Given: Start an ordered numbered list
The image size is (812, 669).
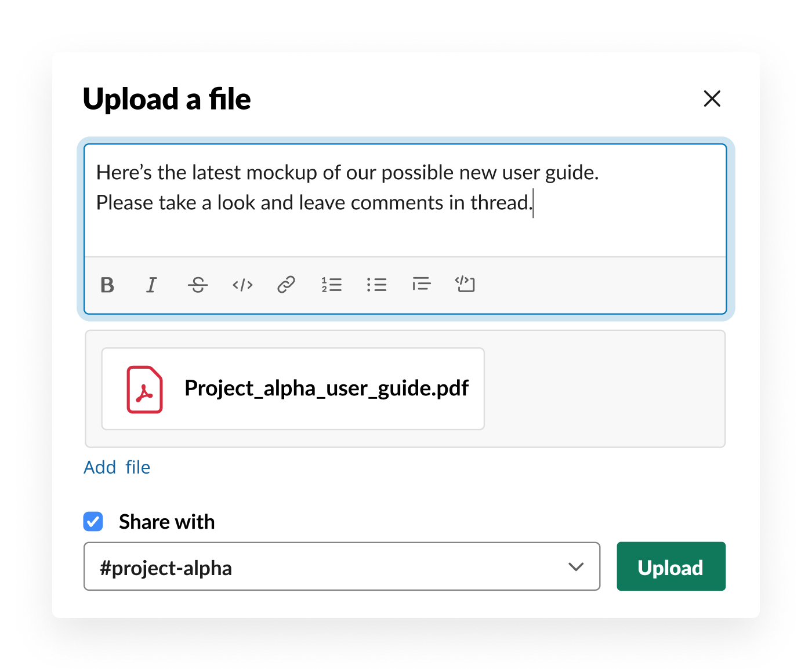Looking at the screenshot, I should click(x=332, y=285).
